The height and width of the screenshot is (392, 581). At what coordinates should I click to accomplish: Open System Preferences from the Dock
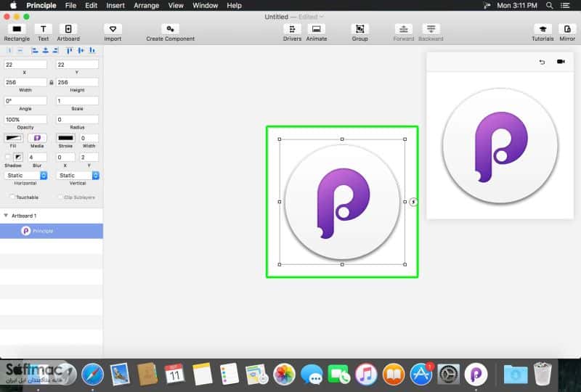pyautogui.click(x=449, y=375)
